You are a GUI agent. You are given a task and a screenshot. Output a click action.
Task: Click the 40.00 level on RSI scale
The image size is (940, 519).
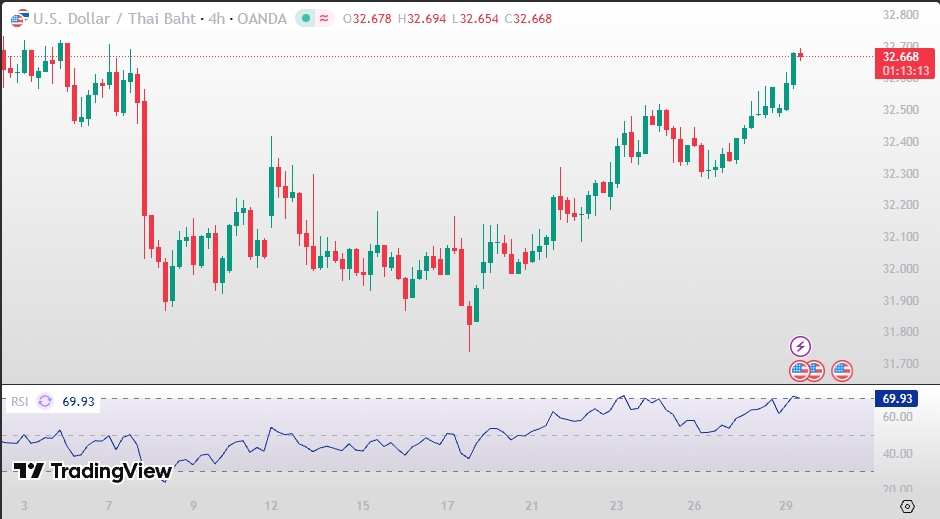click(897, 453)
